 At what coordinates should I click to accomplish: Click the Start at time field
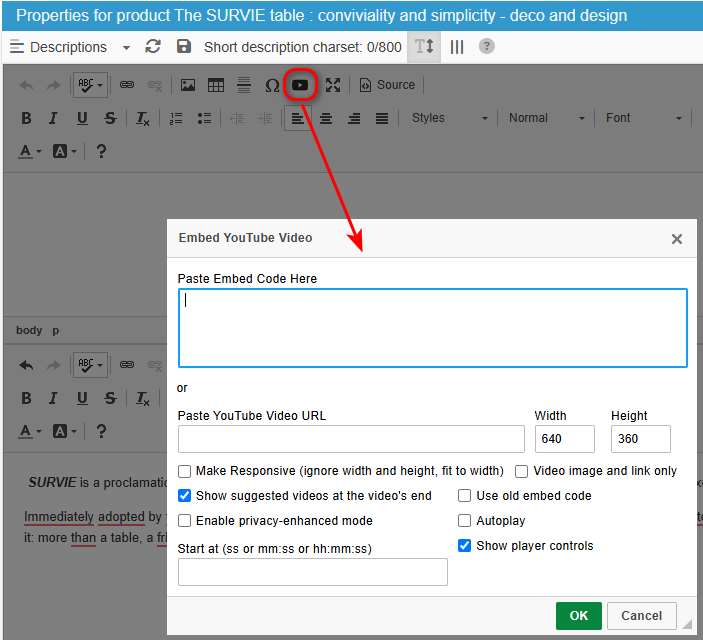[312, 572]
